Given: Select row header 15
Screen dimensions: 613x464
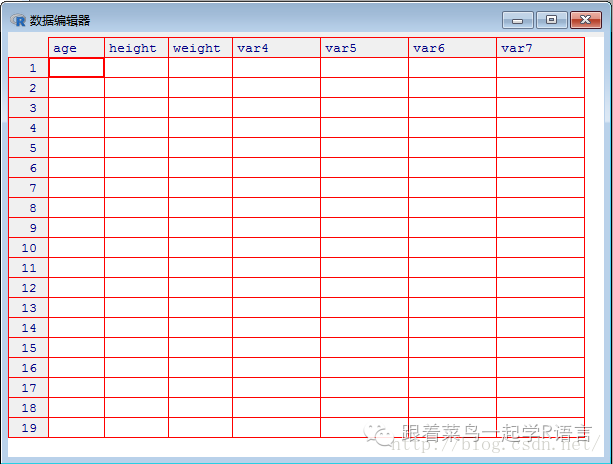Looking at the screenshot, I should pyautogui.click(x=29, y=348).
